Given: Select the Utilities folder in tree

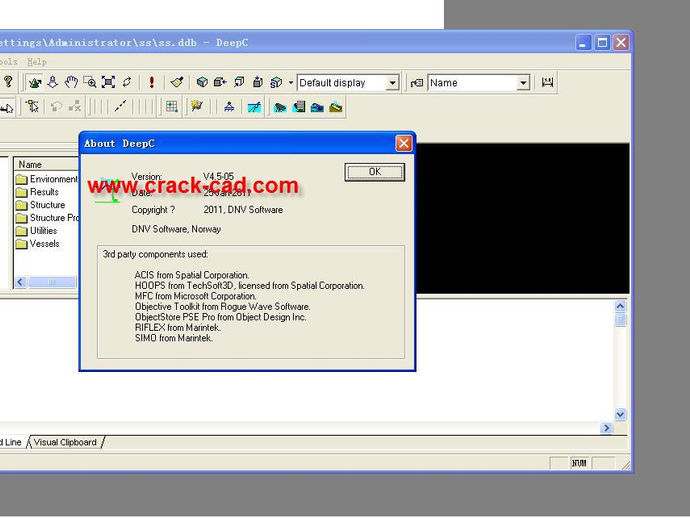Looking at the screenshot, I should click(37, 231).
